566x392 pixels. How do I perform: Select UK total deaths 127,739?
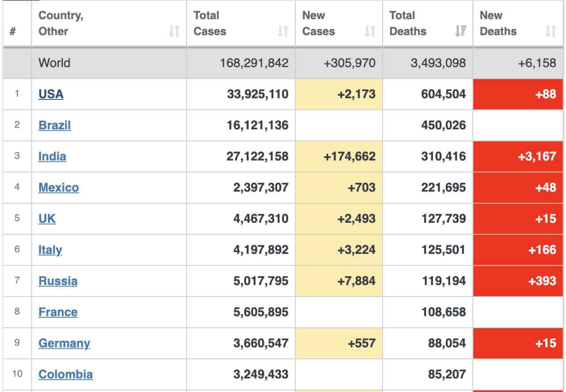point(444,219)
